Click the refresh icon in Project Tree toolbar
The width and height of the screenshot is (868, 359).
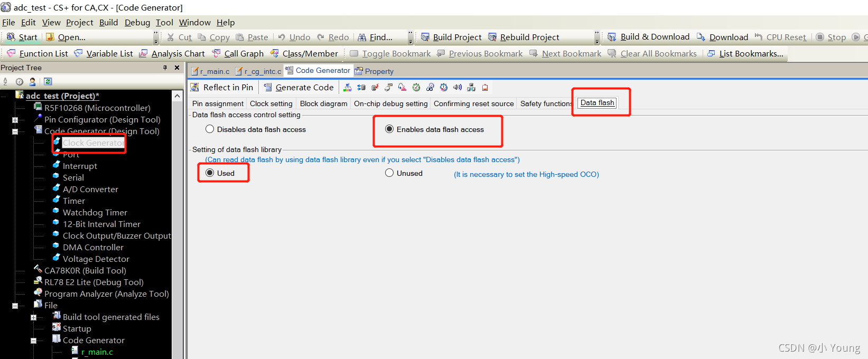pos(48,82)
